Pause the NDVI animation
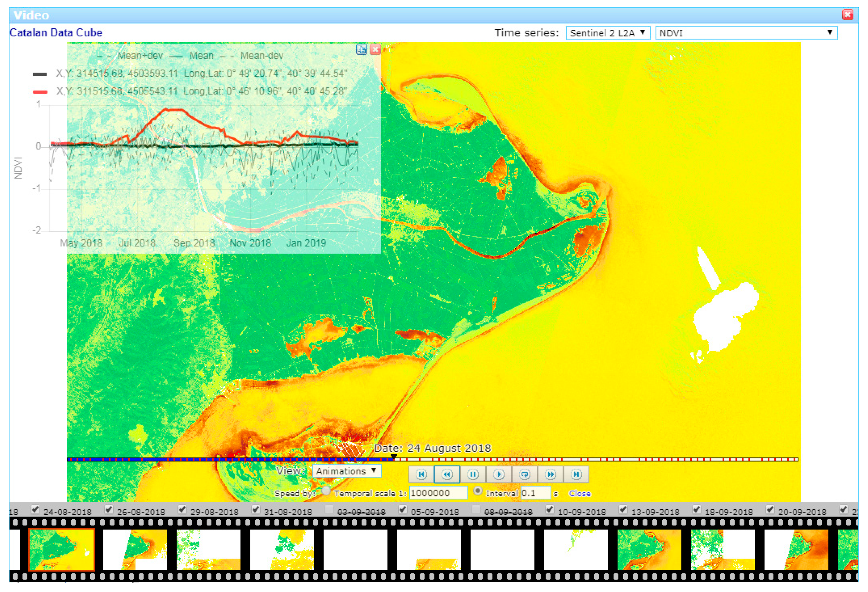Image resolution: width=868 pixels, height=592 pixels. [473, 474]
